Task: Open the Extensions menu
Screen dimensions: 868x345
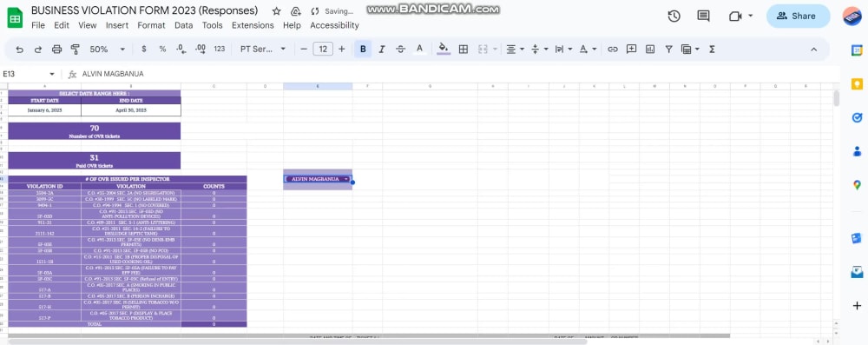Action: tap(253, 25)
